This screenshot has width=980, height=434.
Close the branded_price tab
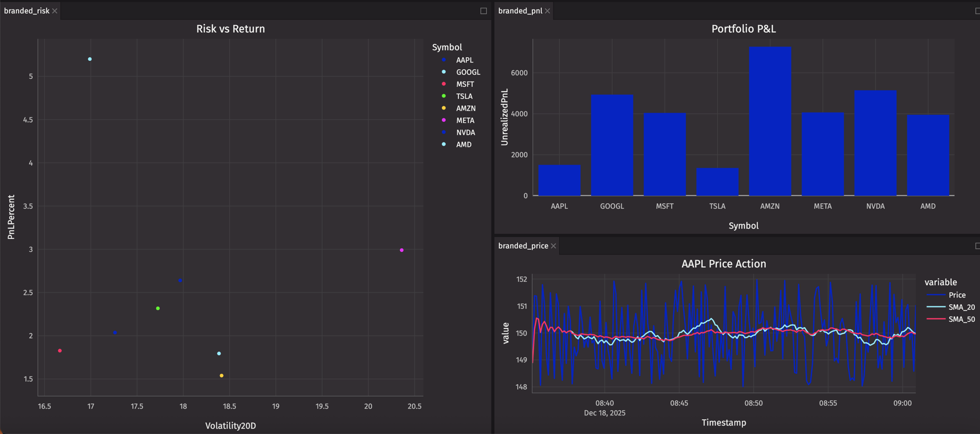(x=553, y=246)
